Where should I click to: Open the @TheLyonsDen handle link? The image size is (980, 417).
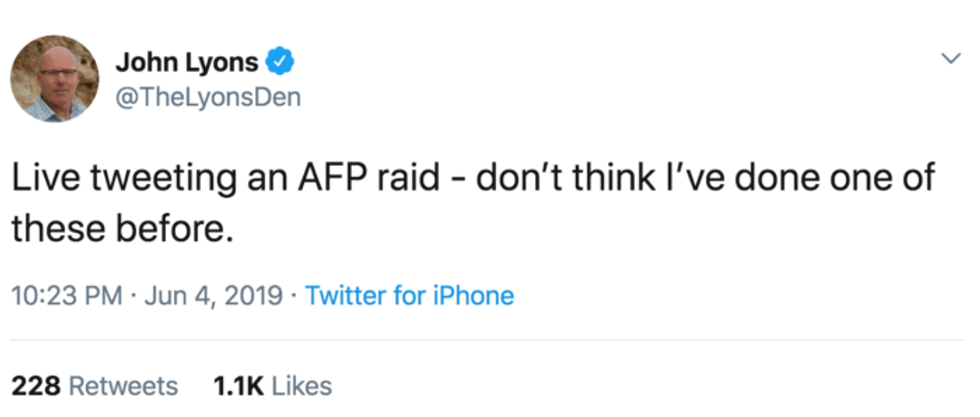pos(208,97)
